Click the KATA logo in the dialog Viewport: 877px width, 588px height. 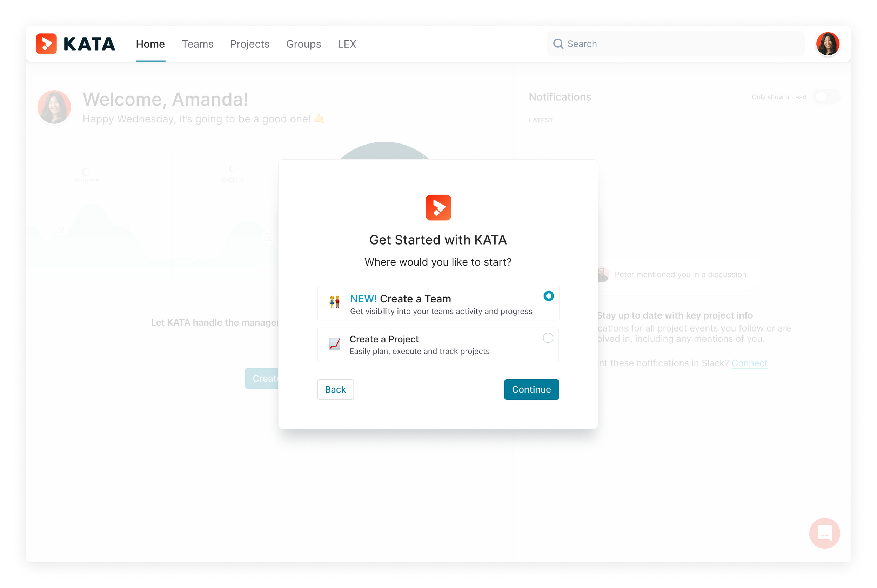438,207
